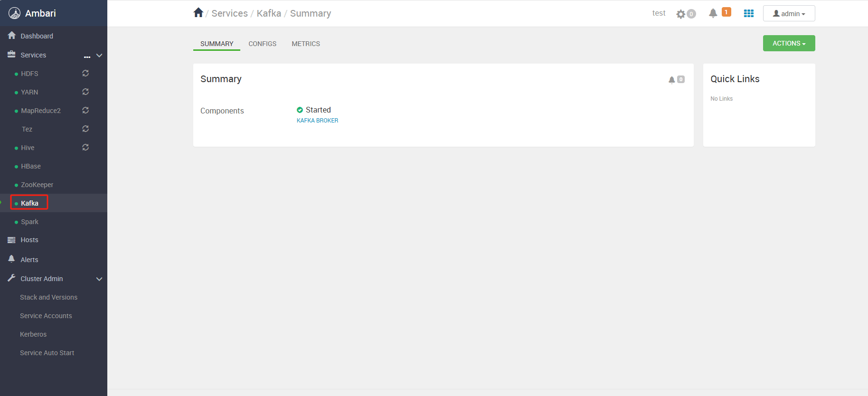Click the Services breadcrumb link
This screenshot has height=396, width=868.
tap(230, 13)
